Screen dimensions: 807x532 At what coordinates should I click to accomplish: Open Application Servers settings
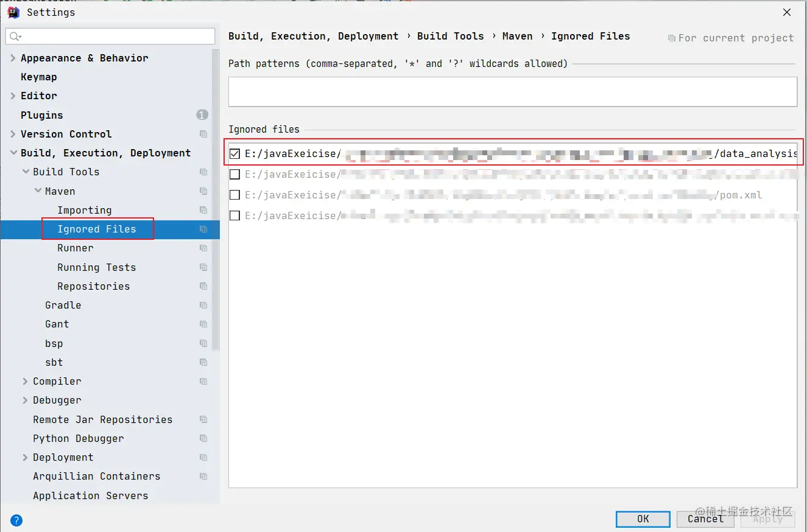[91, 495]
